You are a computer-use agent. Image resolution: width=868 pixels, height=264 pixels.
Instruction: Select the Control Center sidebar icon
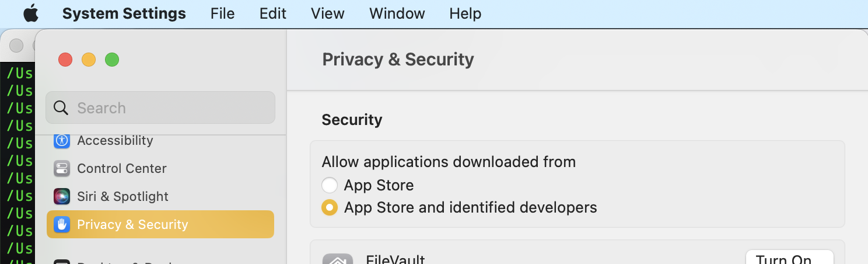click(62, 168)
